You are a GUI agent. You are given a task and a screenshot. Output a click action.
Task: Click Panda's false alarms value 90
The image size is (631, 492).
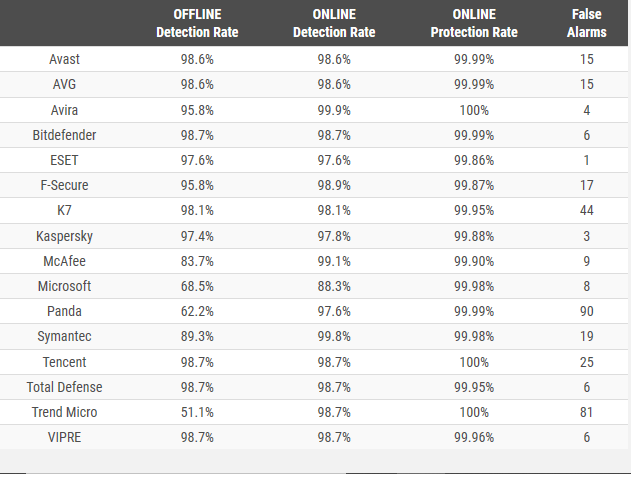(x=587, y=312)
